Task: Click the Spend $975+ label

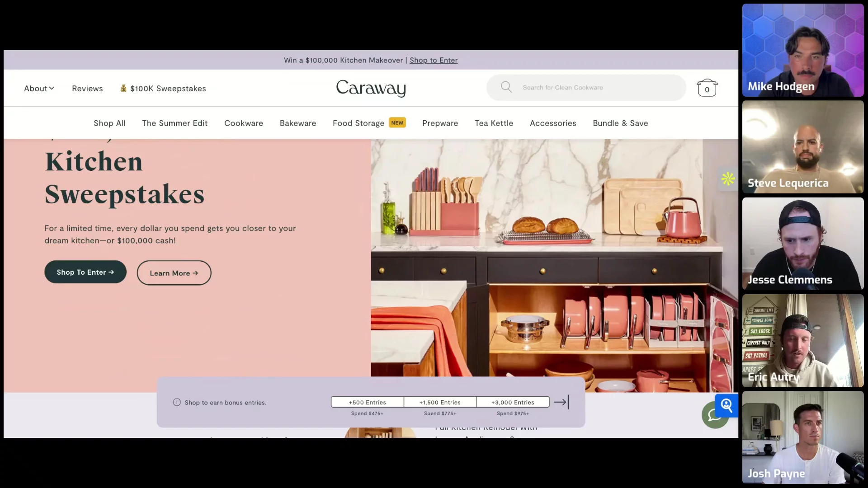Action: 513,413
